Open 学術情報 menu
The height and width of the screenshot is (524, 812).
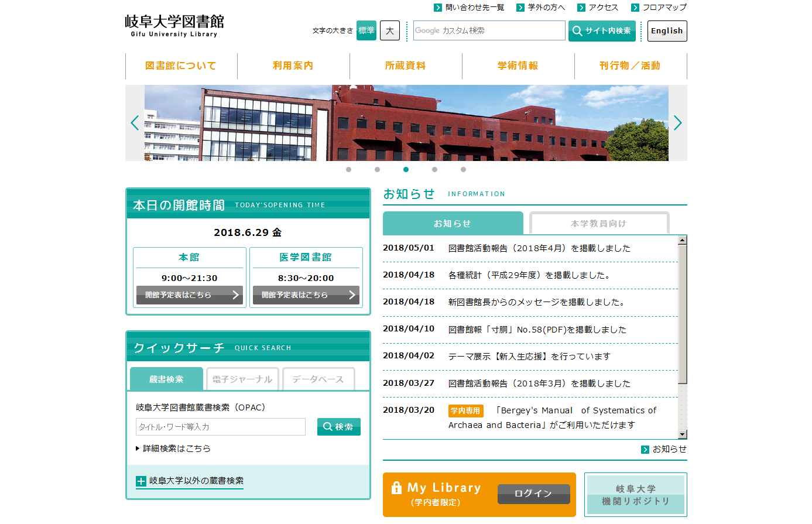click(x=518, y=66)
